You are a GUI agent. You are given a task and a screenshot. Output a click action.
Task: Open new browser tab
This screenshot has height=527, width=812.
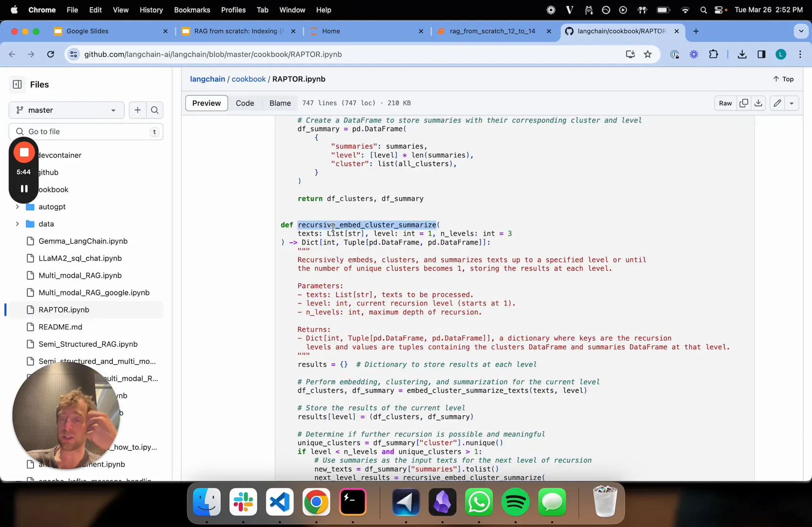(696, 31)
